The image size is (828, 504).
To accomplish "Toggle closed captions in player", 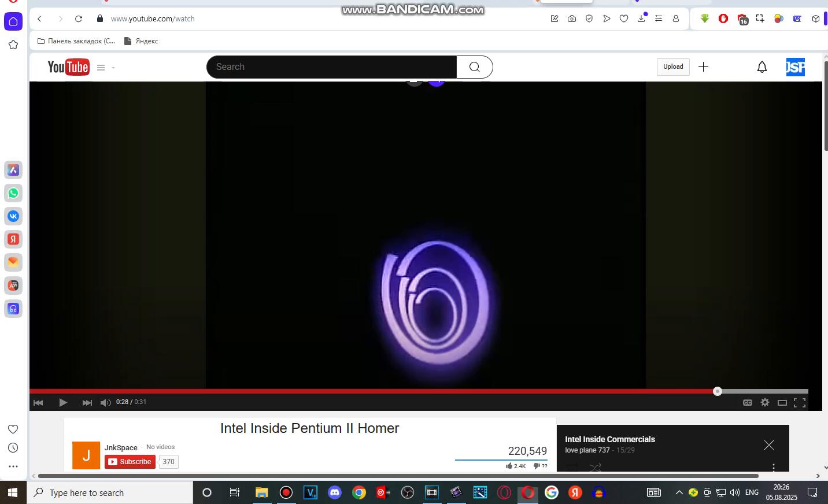I will coord(747,402).
